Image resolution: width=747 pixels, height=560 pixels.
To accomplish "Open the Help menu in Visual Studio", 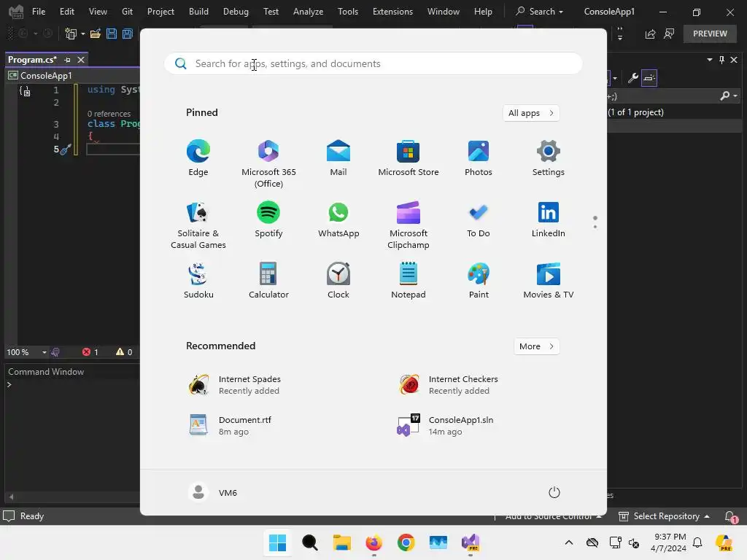I will 483,12.
